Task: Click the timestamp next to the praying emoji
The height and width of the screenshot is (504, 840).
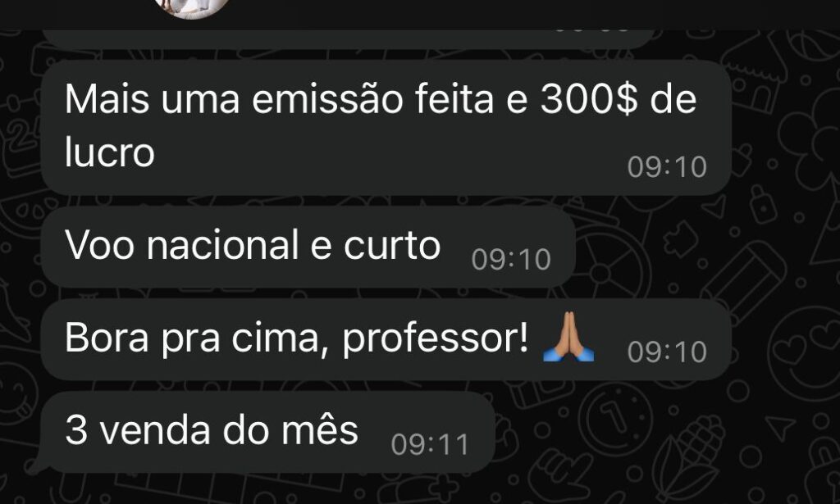Action: pos(667,352)
